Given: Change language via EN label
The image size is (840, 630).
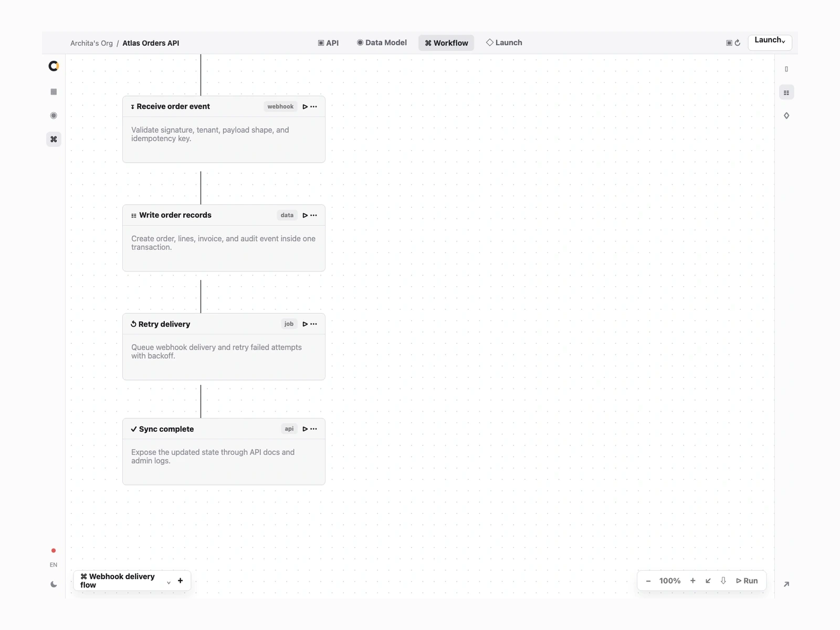Looking at the screenshot, I should pos(54,565).
